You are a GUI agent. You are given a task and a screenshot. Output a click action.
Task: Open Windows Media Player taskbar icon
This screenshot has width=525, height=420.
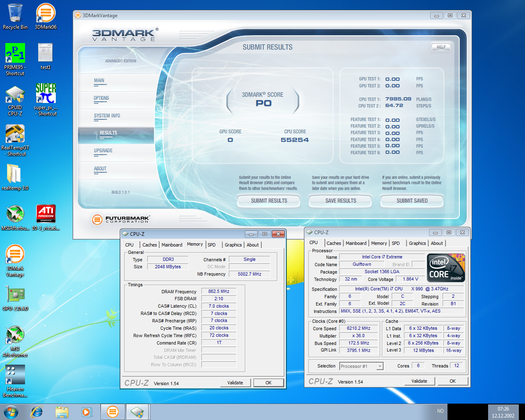tap(87, 412)
